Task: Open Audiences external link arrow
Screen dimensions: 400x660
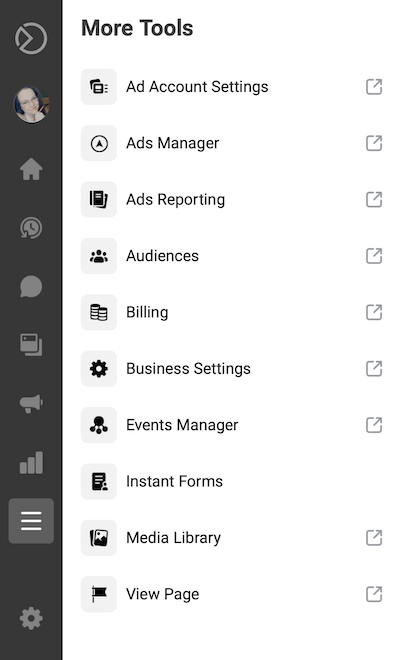Action: [x=374, y=256]
